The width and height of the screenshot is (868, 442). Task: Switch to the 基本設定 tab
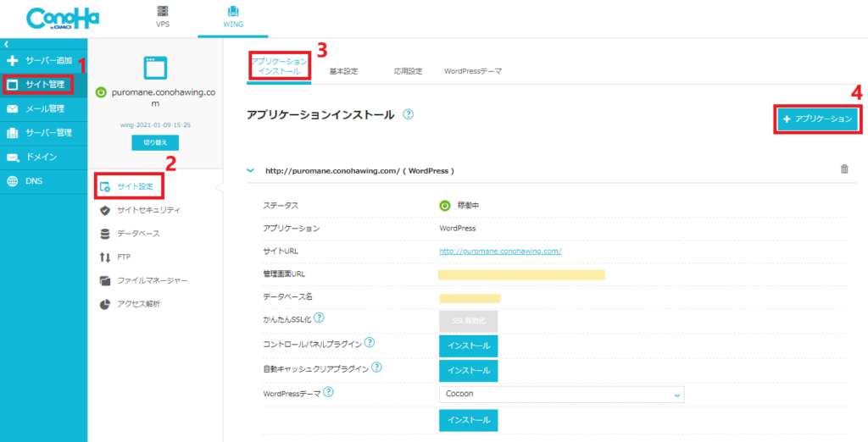(344, 71)
